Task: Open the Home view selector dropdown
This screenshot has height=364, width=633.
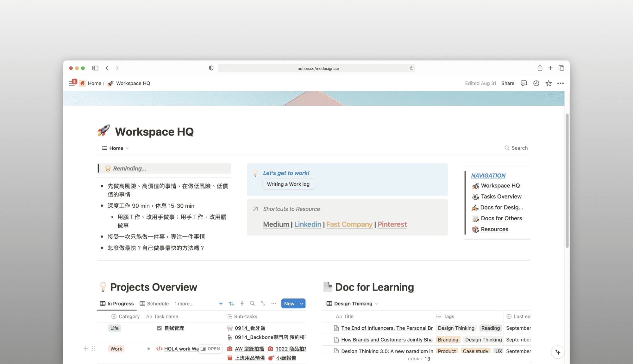Action: pos(127,148)
